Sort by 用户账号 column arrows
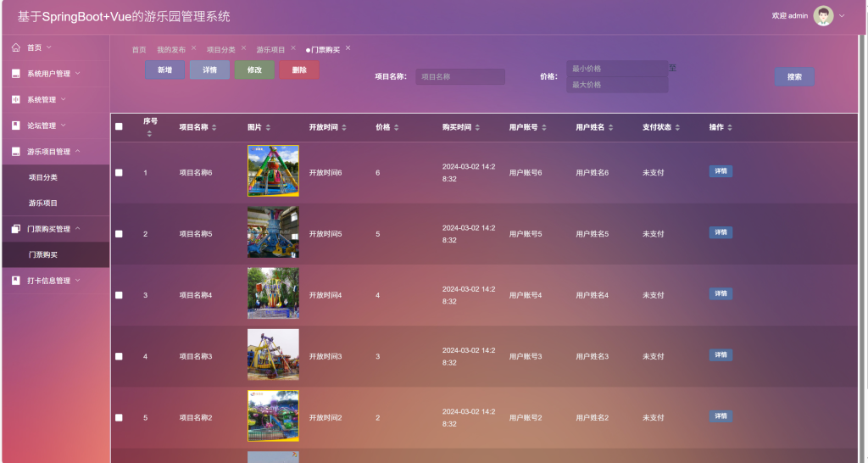The width and height of the screenshot is (868, 463). point(544,127)
